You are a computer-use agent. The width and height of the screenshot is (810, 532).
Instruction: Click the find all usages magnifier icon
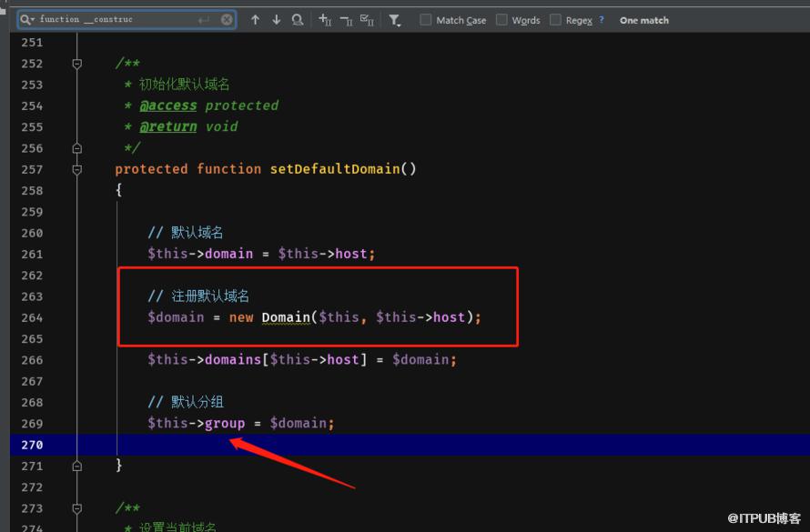pyautogui.click(x=298, y=20)
